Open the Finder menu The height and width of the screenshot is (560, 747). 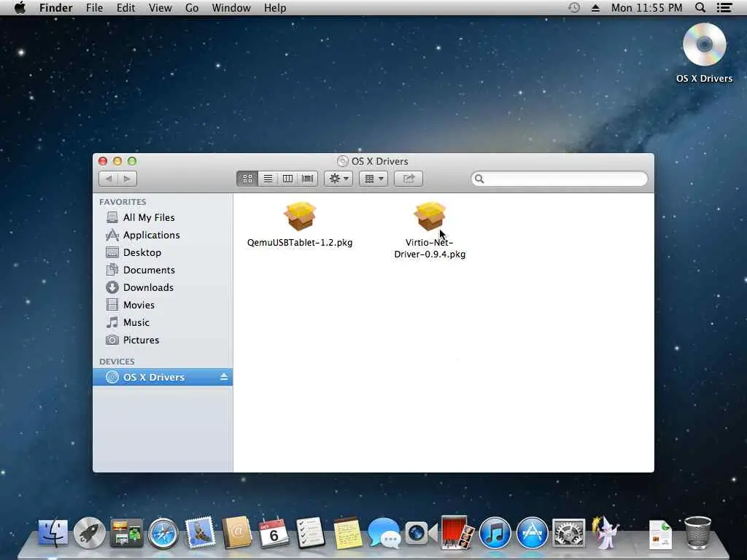(x=55, y=7)
